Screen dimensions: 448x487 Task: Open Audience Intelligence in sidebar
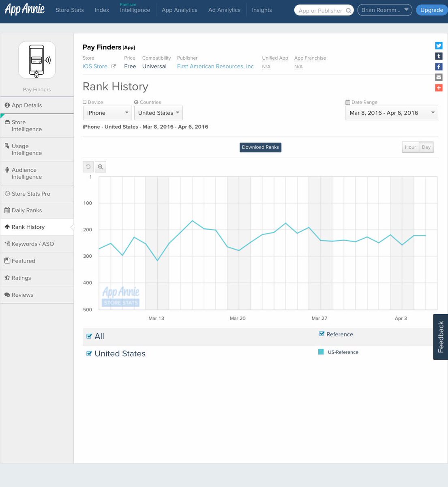tap(37, 173)
